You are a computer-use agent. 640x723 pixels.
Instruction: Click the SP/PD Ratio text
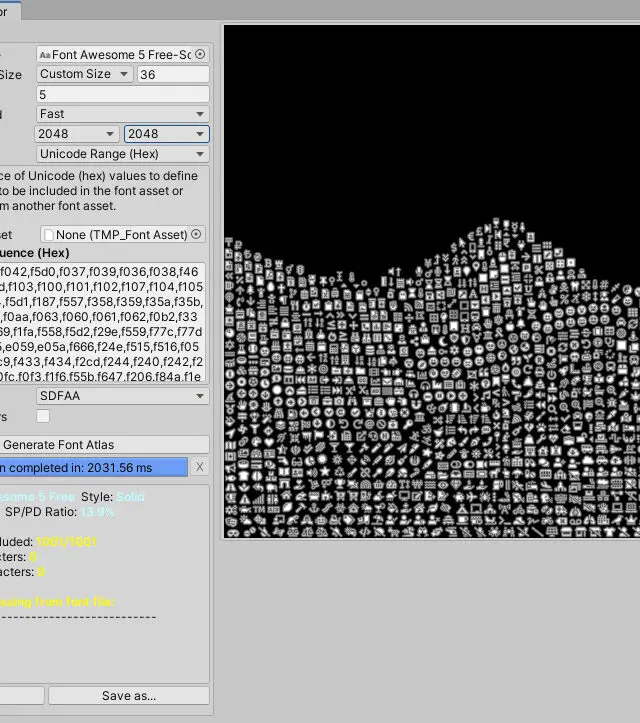pyautogui.click(x=59, y=512)
